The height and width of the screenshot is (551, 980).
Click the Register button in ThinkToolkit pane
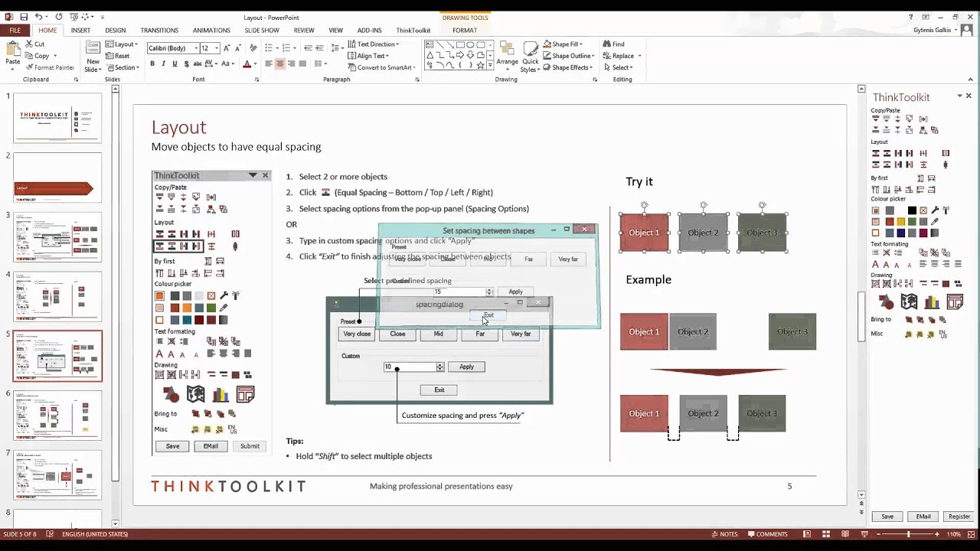pyautogui.click(x=959, y=517)
